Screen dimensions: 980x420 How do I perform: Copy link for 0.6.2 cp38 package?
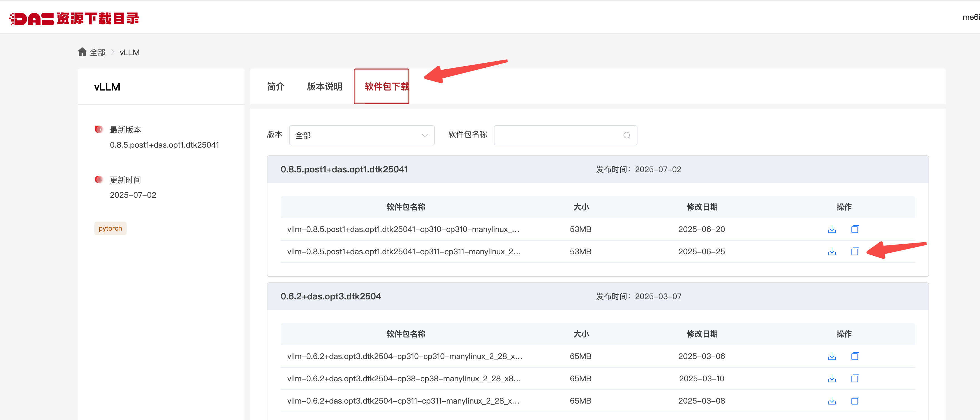[855, 379]
